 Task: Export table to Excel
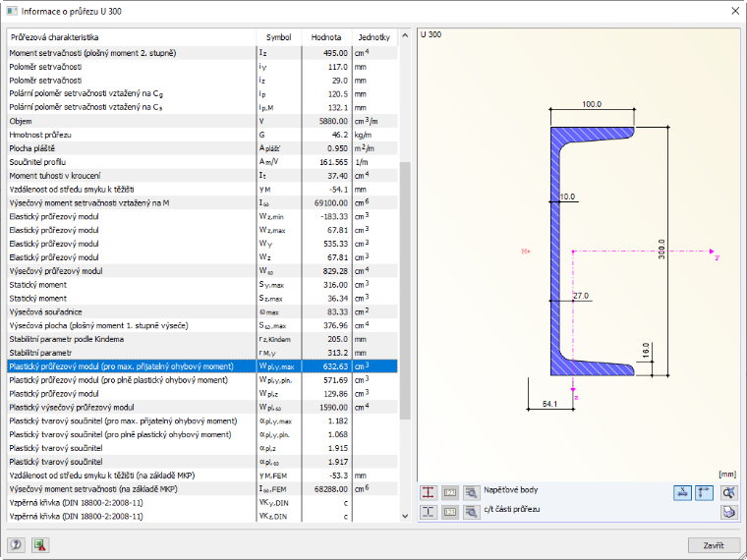[40, 544]
